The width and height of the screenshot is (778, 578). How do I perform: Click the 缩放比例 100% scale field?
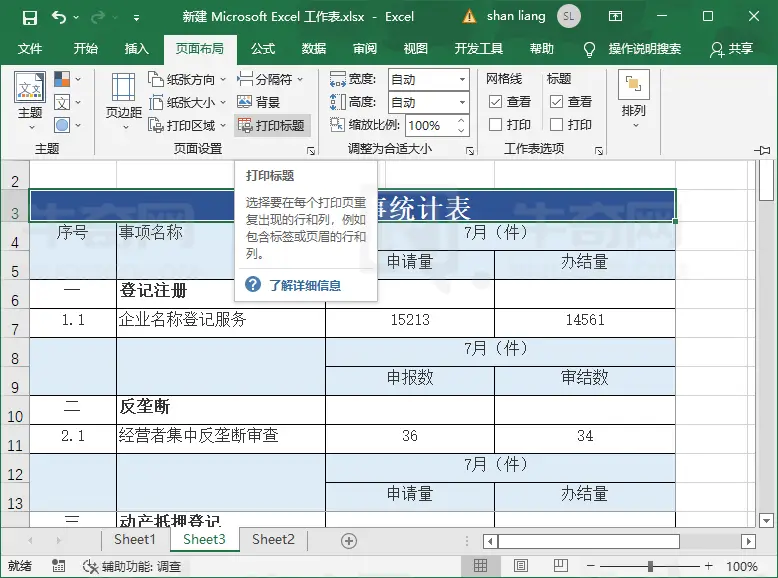click(429, 126)
